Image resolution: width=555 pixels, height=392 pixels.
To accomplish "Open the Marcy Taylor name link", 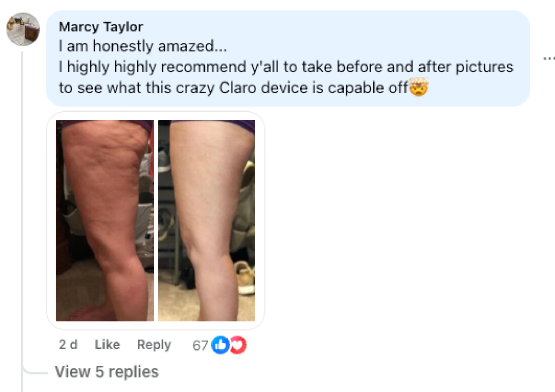I will click(x=101, y=27).
